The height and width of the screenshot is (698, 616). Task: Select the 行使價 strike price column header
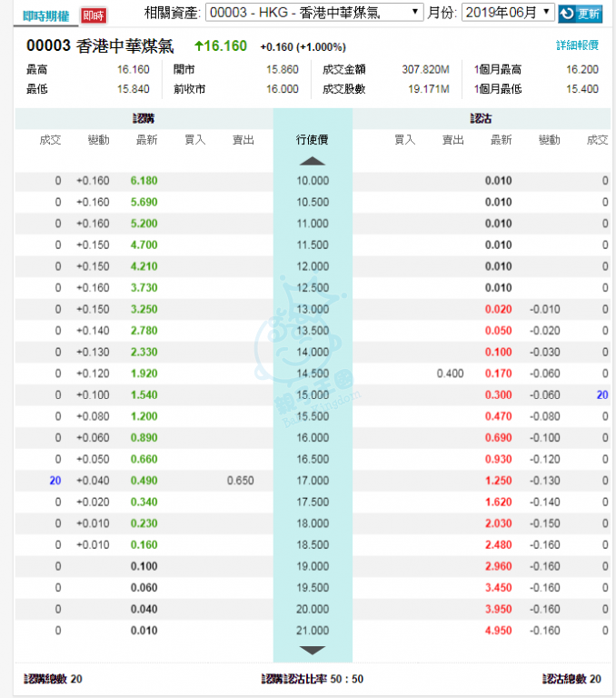click(312, 140)
